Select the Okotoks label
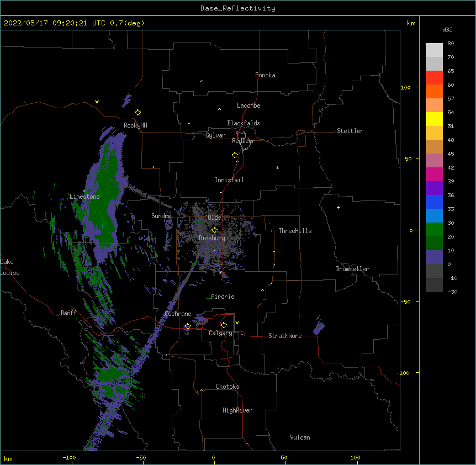Screen dimensions: 476x465 (228, 387)
